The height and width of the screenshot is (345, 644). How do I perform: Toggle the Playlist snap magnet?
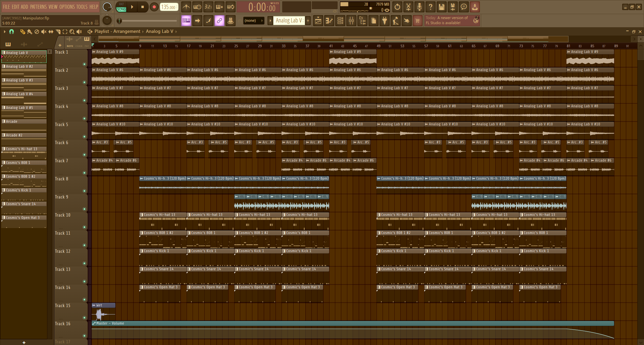pyautogui.click(x=11, y=32)
